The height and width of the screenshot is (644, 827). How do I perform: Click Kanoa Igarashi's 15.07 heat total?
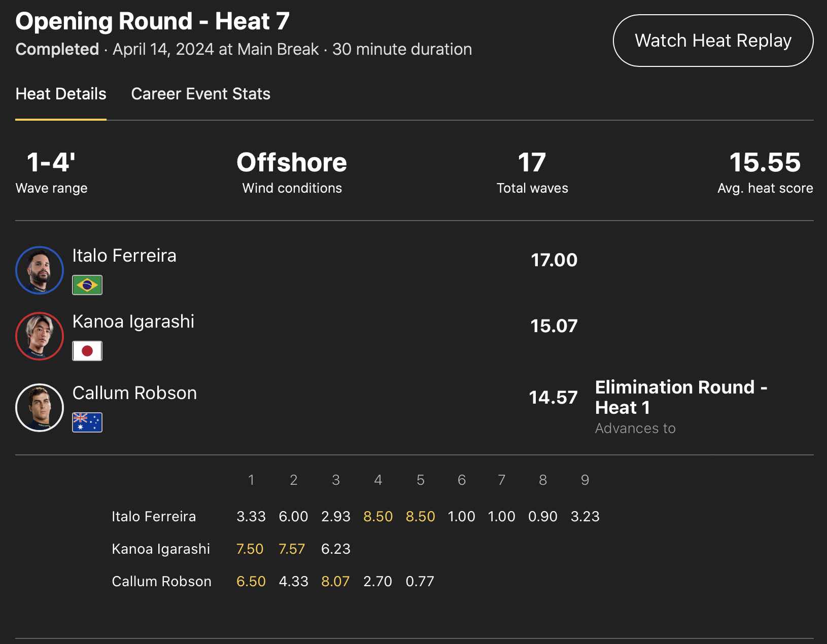[x=554, y=326]
